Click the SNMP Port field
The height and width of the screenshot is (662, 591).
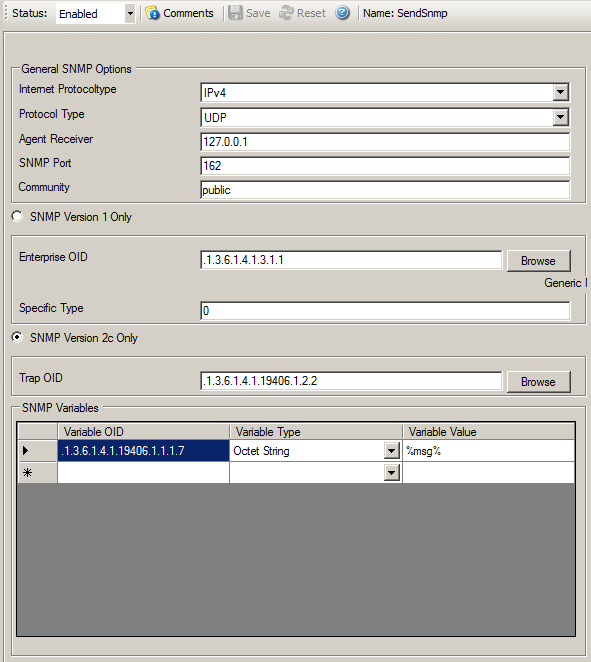point(385,166)
